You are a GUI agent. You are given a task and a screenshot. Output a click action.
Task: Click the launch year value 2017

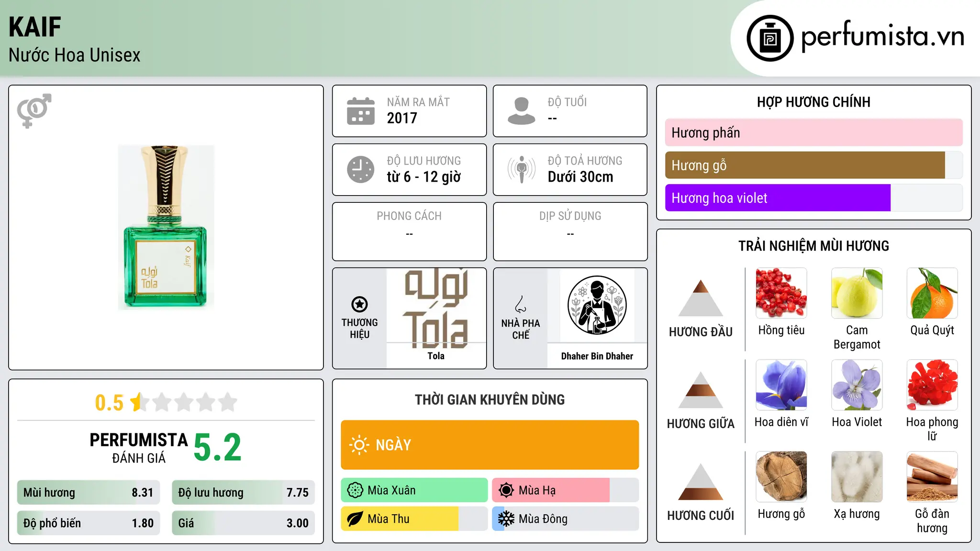pos(402,118)
